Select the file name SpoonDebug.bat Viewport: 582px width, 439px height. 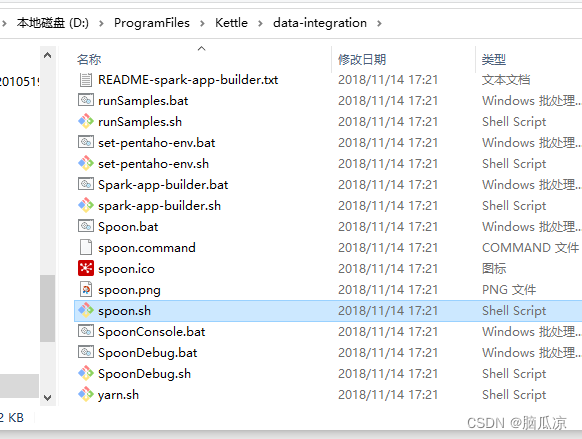(147, 353)
